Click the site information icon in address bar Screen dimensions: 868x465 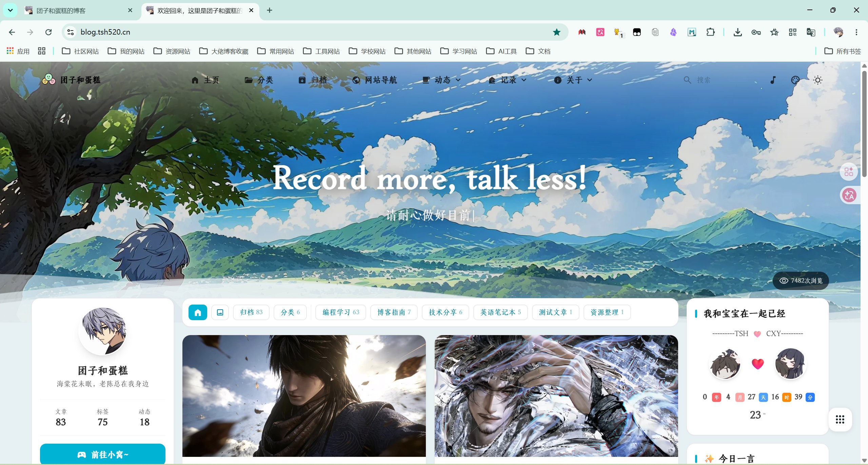(70, 32)
